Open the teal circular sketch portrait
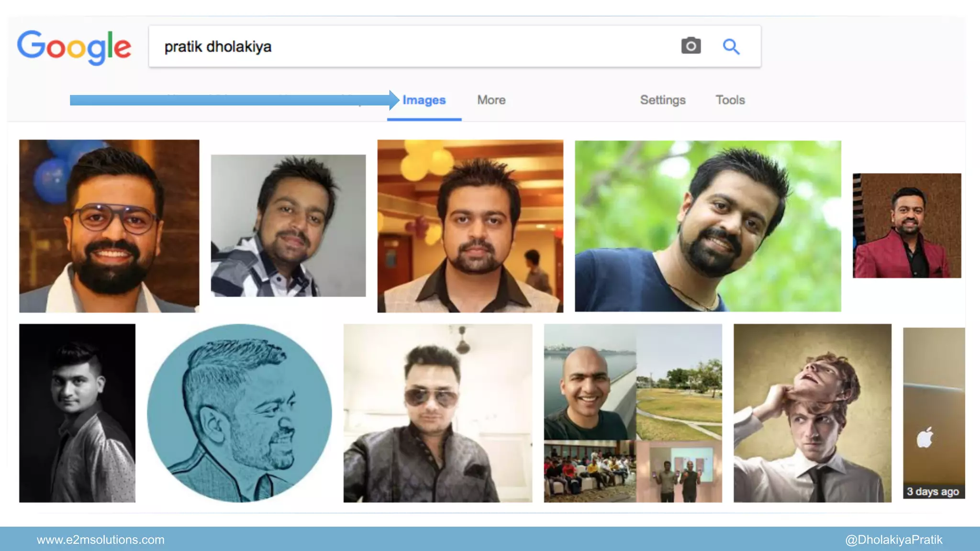The image size is (980, 551). (239, 413)
